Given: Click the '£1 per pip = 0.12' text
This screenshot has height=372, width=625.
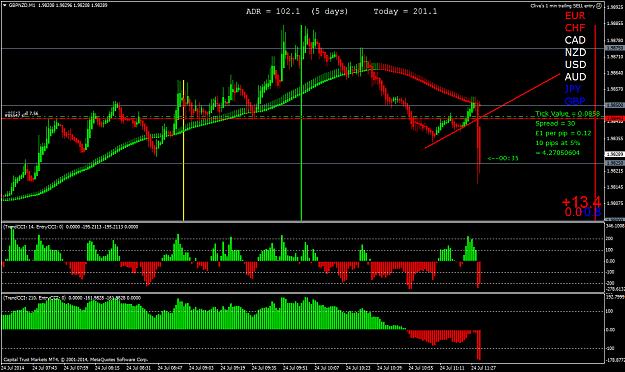Looking at the screenshot, I should point(563,133).
